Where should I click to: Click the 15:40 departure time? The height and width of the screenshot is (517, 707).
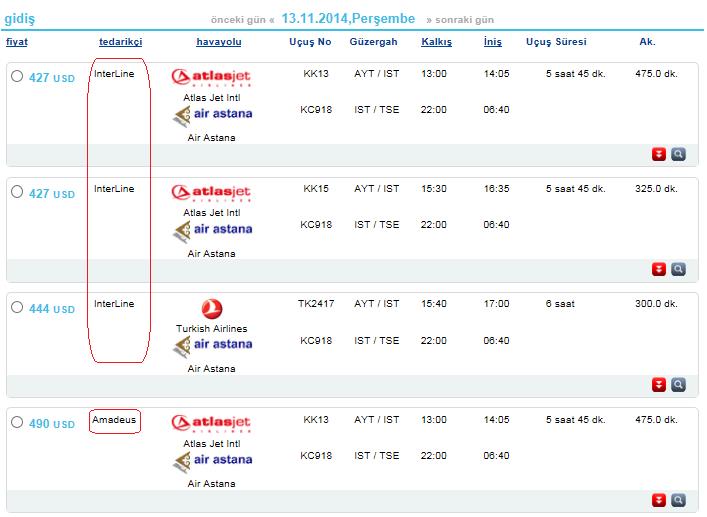click(x=434, y=304)
